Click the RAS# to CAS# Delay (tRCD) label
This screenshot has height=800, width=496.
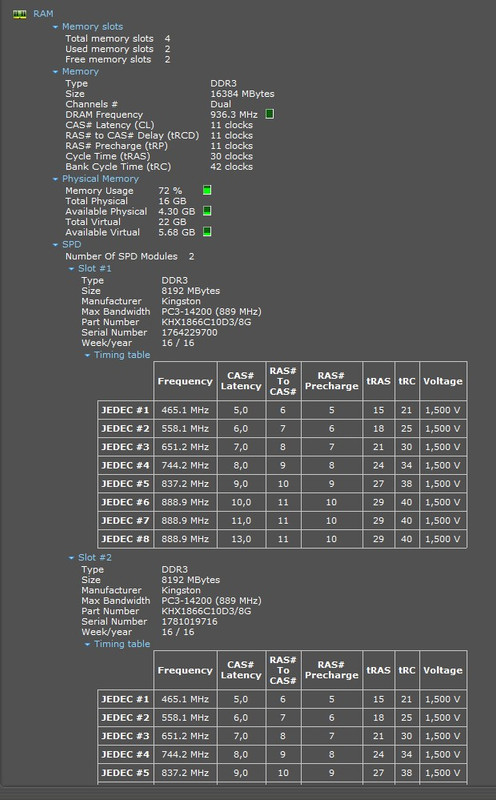click(132, 136)
